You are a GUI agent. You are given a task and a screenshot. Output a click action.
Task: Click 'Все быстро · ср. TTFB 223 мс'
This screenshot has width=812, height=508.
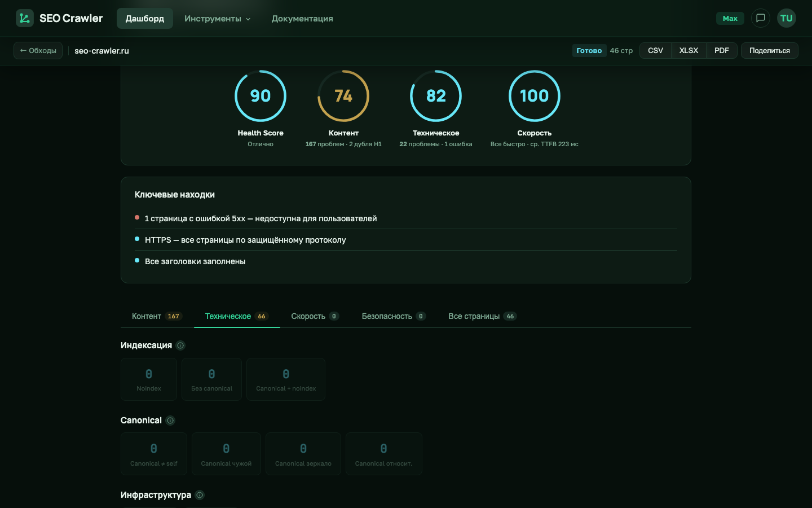pos(535,144)
